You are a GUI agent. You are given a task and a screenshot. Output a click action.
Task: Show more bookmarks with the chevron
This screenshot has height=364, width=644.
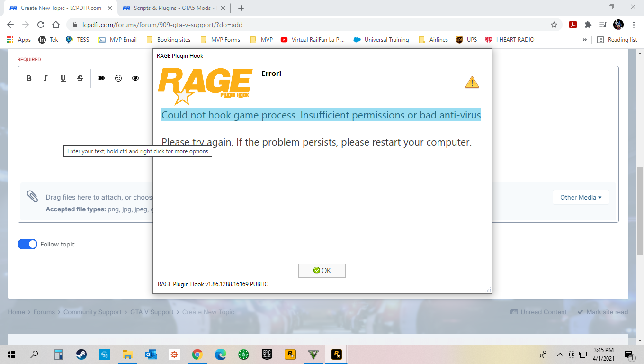585,40
